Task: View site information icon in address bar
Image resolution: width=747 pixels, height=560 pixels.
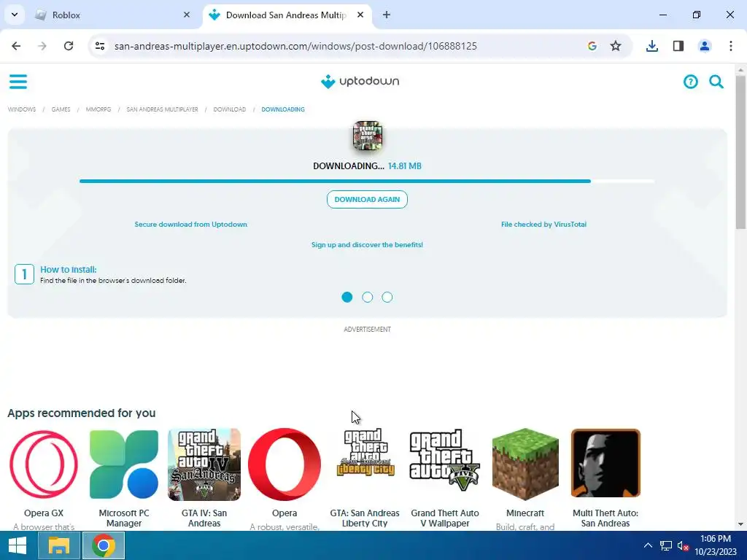Action: (100, 46)
